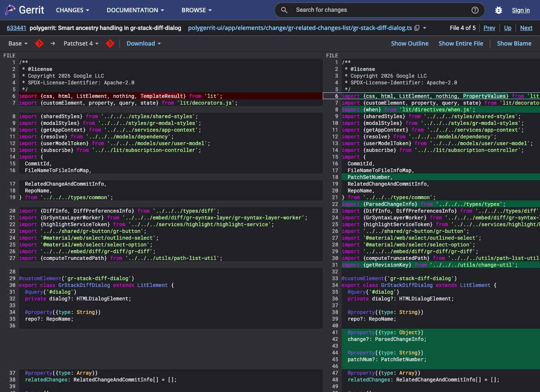The image size is (540, 392).
Task: Click 'PropertyValues' in the added import line
Action: tap(484, 96)
